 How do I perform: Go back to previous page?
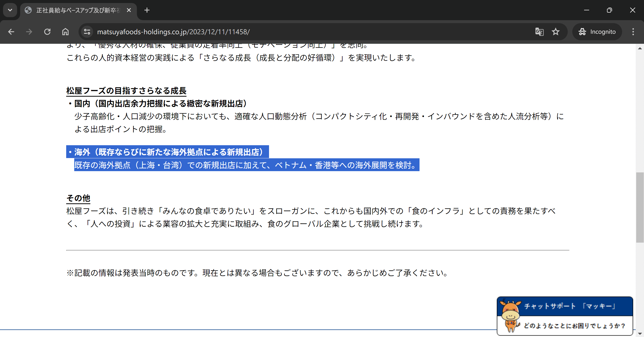[11, 32]
